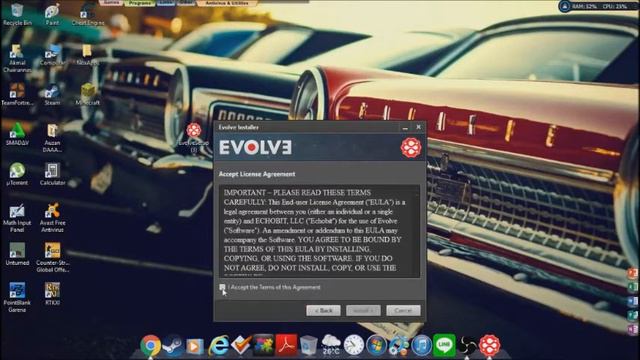The width and height of the screenshot is (640, 360).
Task: Select the Team Fortress desktop shortcut
Action: point(17,95)
